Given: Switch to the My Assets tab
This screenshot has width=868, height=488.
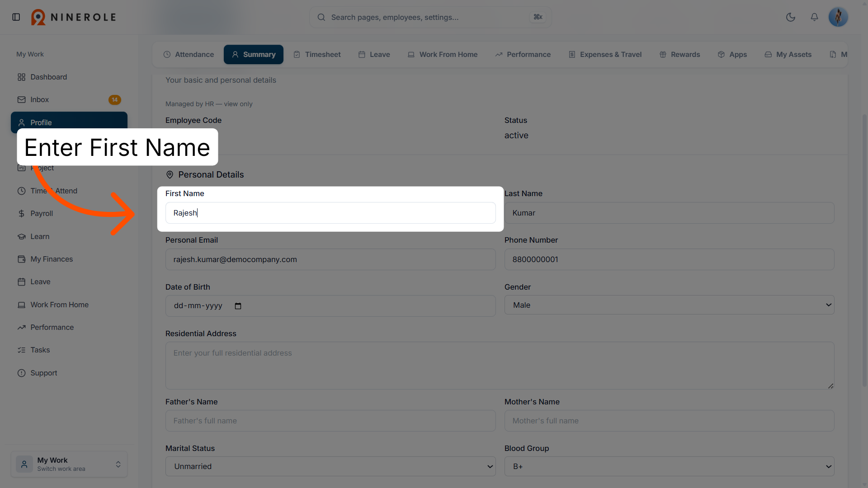Looking at the screenshot, I should pyautogui.click(x=788, y=55).
